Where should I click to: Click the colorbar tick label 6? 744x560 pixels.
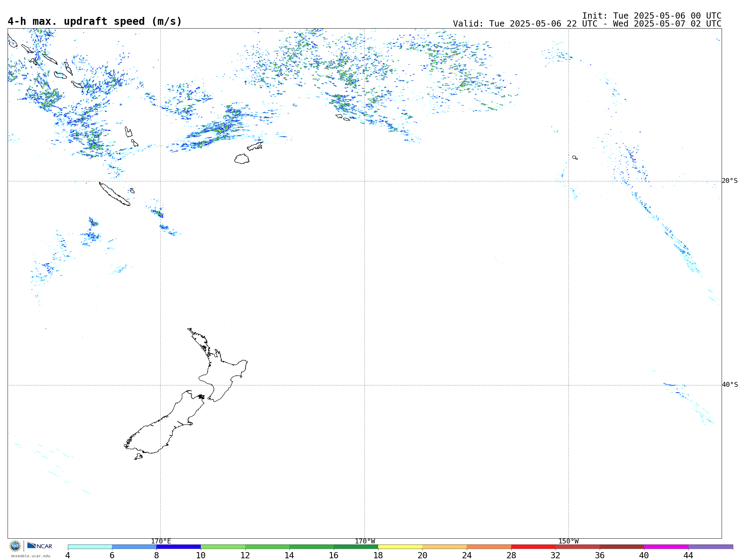tap(112, 556)
